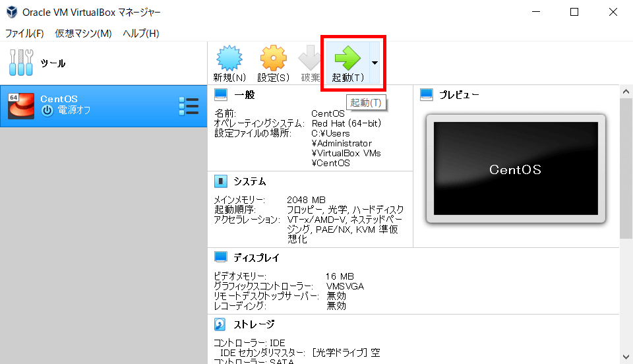Click the ディスプレイ section screen icon
The height and width of the screenshot is (364, 633).
click(221, 257)
